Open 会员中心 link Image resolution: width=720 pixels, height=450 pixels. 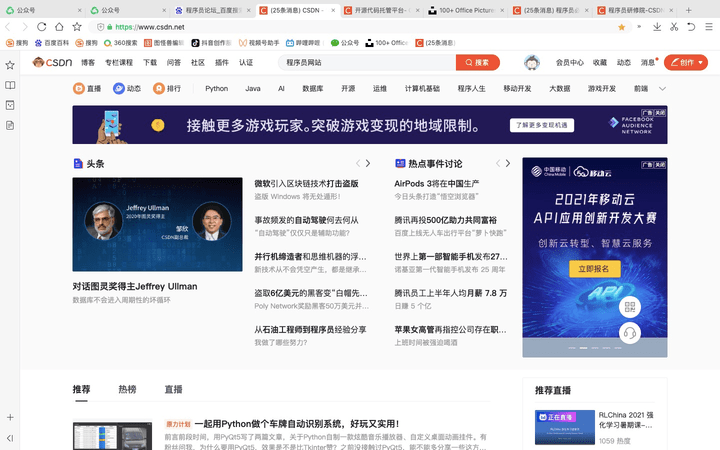tap(569, 62)
